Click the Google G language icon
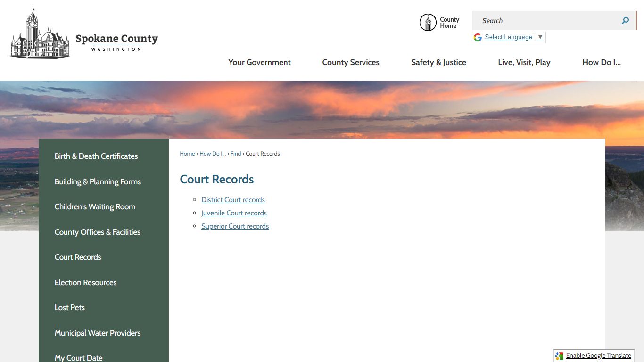The width and height of the screenshot is (644, 362). (478, 37)
